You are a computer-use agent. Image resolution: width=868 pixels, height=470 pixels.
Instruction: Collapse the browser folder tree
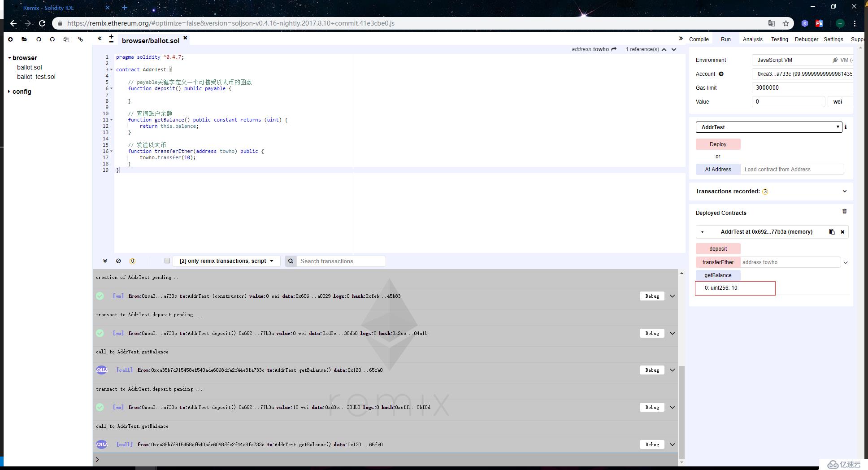coord(9,58)
